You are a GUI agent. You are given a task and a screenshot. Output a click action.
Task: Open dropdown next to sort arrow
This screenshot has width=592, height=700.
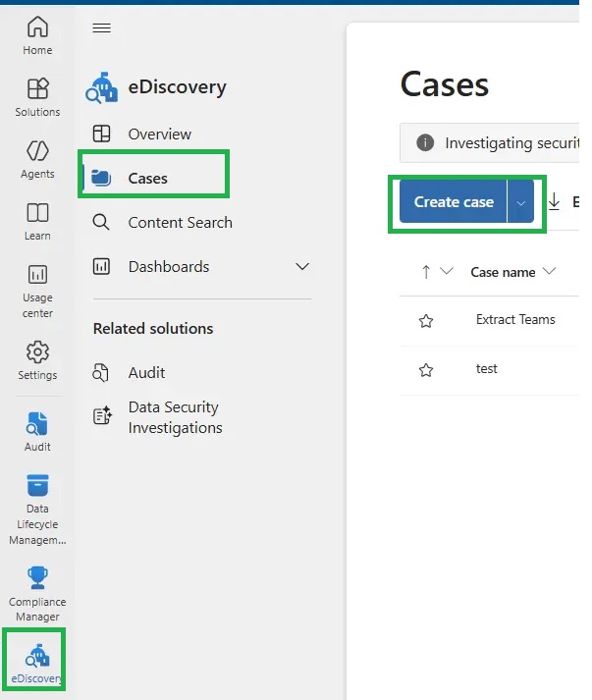(447, 271)
